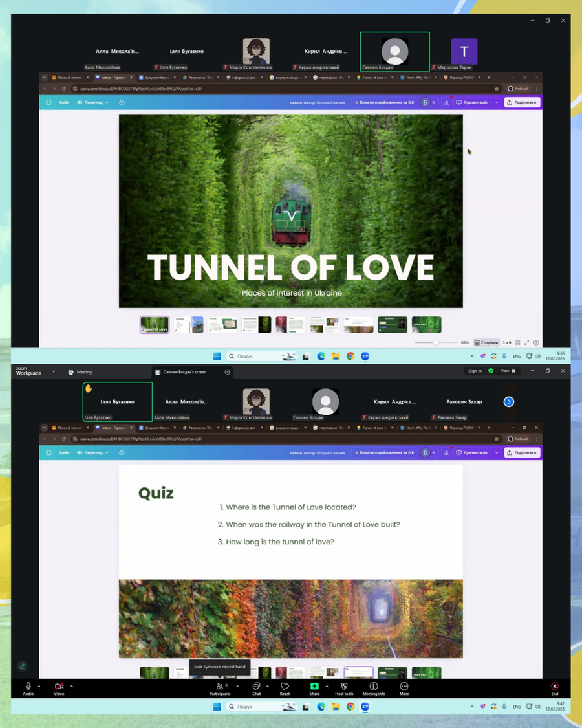Show Meeting info
582x728 pixels.
point(373,687)
